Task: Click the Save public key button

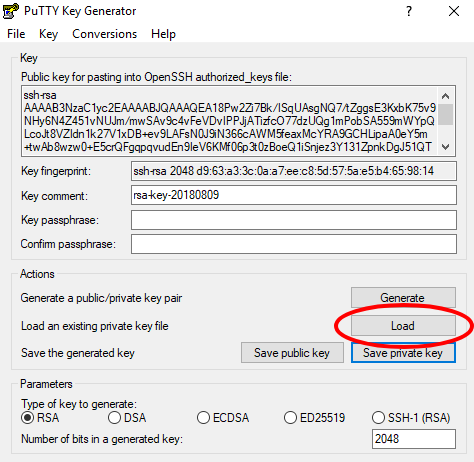Action: click(x=292, y=353)
